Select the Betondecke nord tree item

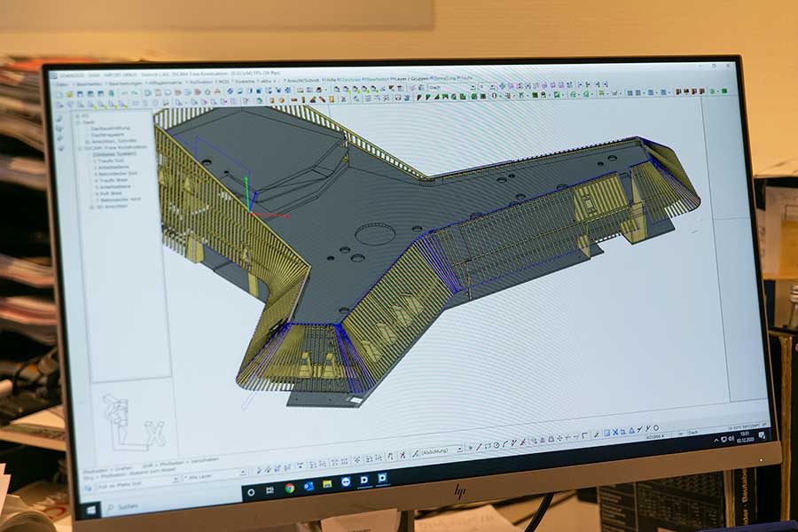pos(118,199)
